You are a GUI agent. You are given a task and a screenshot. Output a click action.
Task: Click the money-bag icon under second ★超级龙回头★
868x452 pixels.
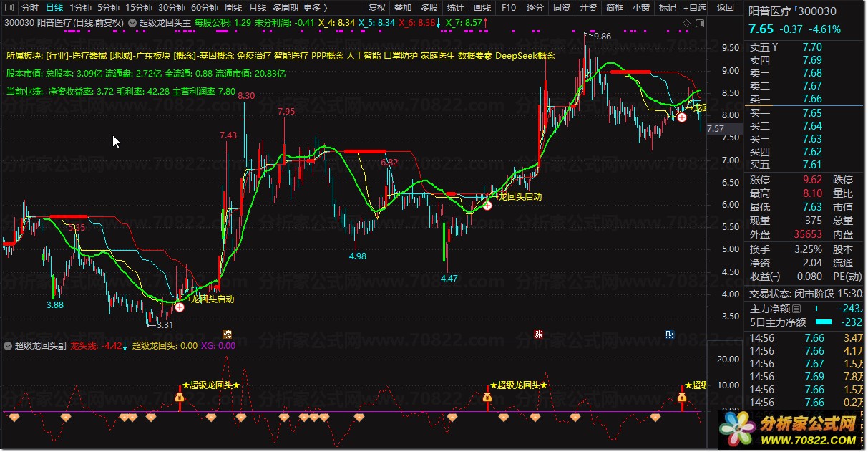(x=487, y=396)
